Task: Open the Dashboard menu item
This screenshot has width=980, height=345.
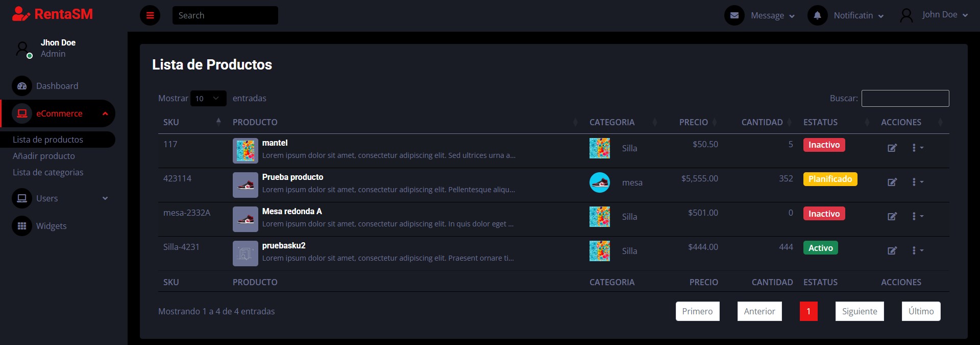Action: [57, 86]
